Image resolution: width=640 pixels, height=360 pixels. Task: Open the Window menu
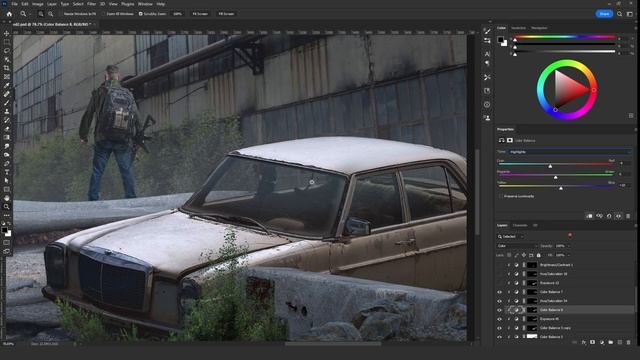tap(145, 4)
